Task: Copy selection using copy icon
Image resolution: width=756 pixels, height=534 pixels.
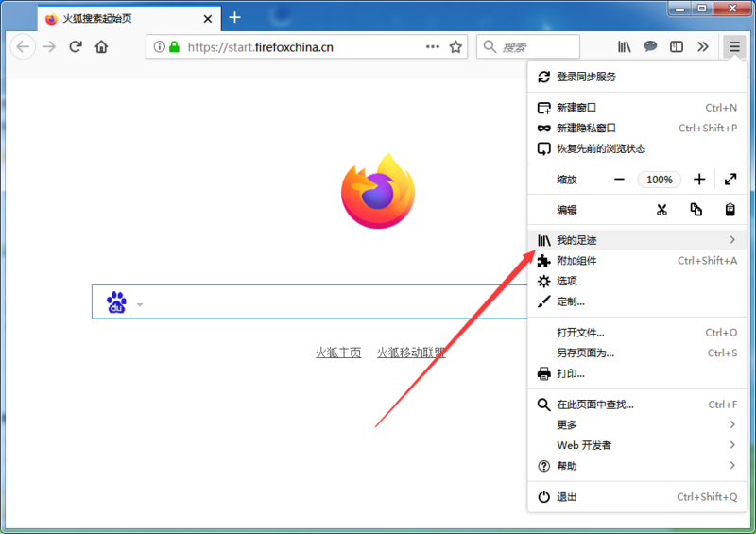Action: tap(696, 210)
